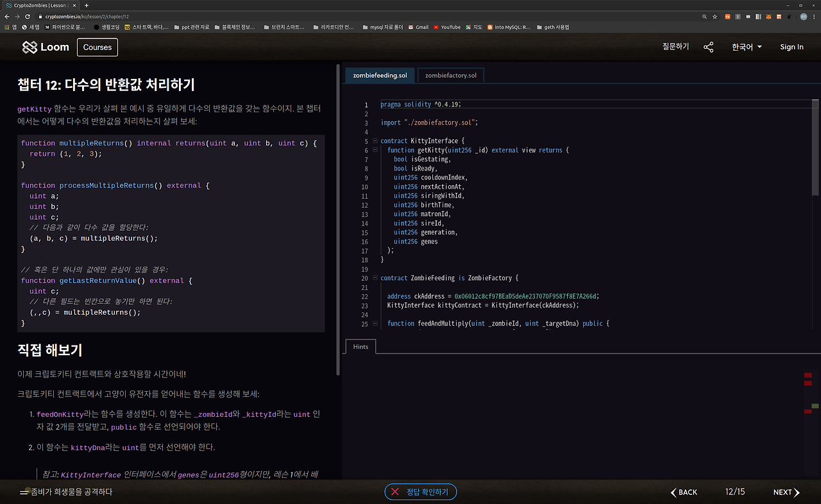821x504 pixels.
Task: Open a new browser tab with the plus icon
Action: click(x=87, y=5)
